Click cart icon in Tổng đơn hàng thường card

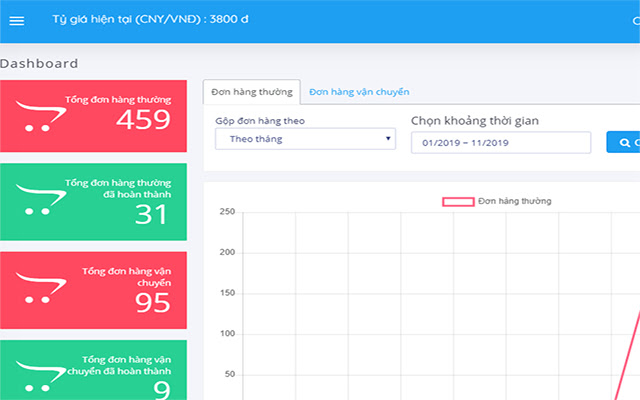coord(39,117)
